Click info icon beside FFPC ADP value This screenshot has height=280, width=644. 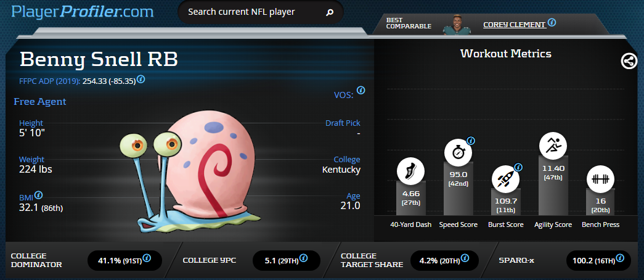[x=141, y=80]
